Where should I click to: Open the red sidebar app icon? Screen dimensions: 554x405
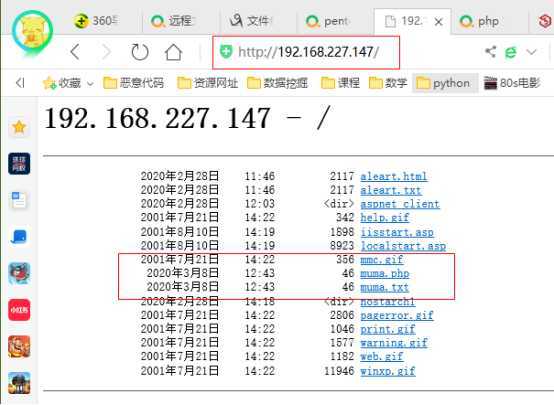coord(19,310)
